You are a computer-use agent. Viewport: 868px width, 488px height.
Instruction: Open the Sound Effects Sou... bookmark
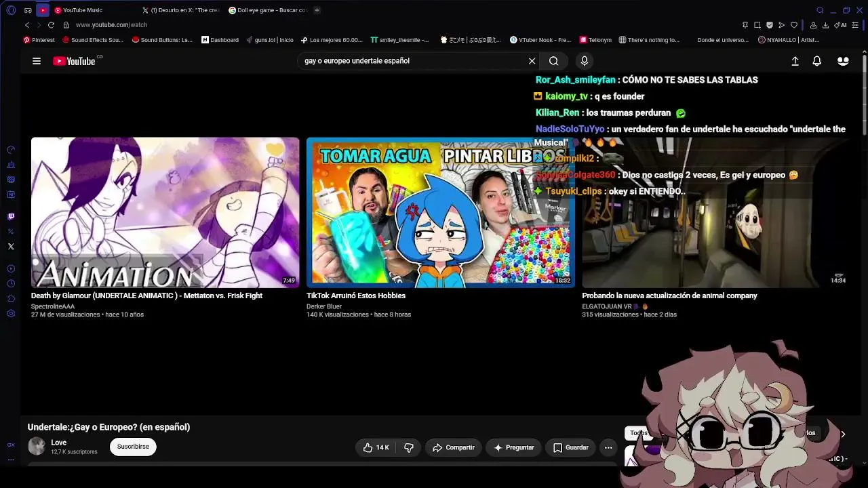coord(93,40)
